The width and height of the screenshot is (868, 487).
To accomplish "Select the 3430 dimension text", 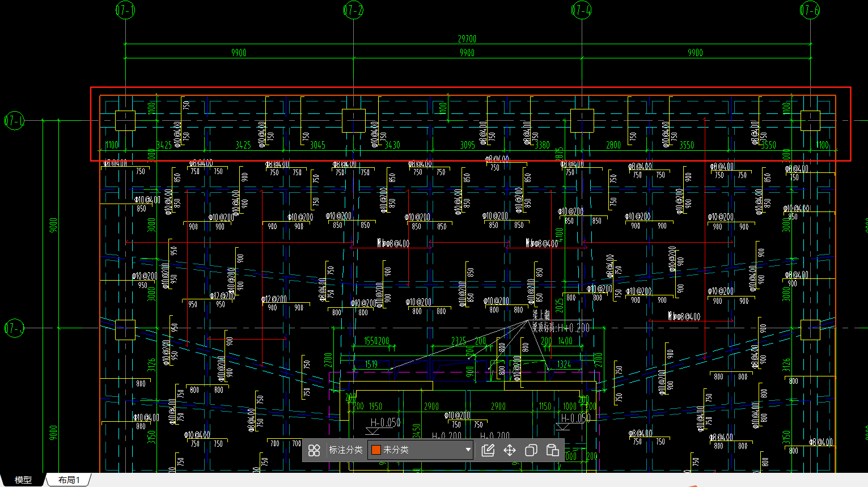I will (x=392, y=145).
